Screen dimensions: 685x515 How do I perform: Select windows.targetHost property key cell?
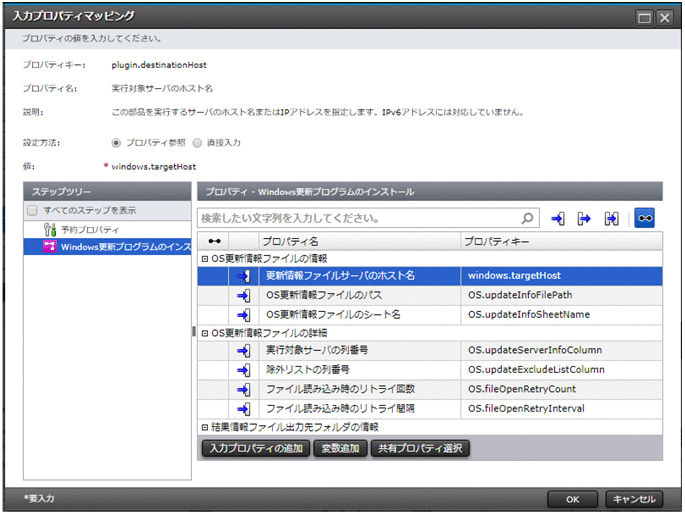[561, 276]
